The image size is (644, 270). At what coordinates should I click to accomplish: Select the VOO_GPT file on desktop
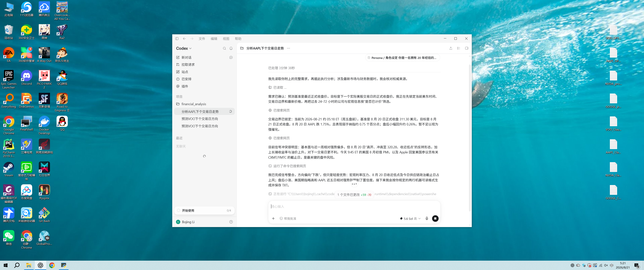pyautogui.click(x=613, y=32)
